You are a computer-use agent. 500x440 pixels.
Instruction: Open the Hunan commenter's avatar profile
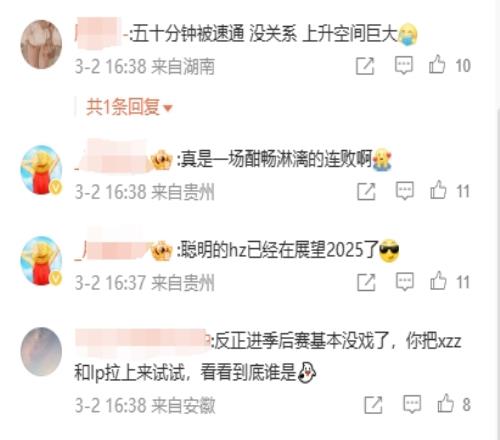(41, 44)
